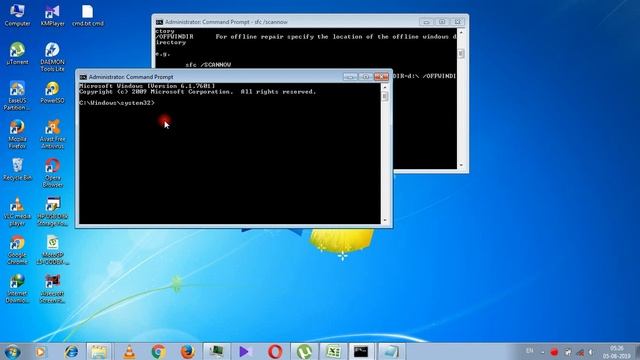Viewport: 640px width, 360px height.
Task: Click the red record tray icon
Action: pyautogui.click(x=554, y=352)
